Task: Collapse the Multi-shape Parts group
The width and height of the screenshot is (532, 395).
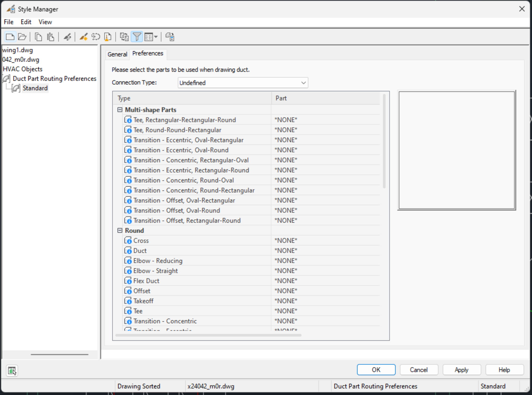Action: pos(120,110)
